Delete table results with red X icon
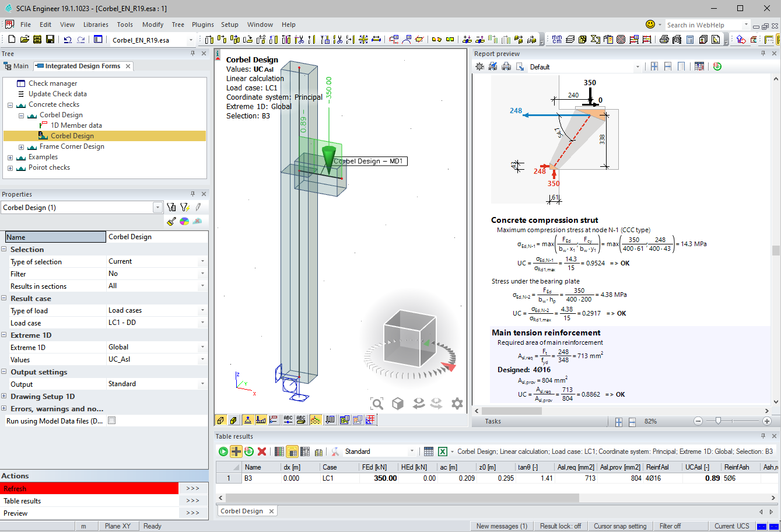Image resolution: width=781 pixels, height=532 pixels. pos(262,452)
